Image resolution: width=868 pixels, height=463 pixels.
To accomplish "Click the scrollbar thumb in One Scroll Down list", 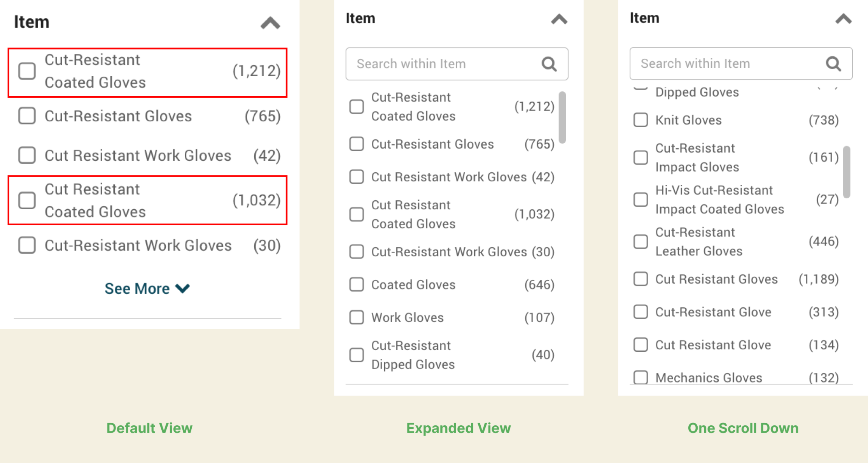I will [x=847, y=172].
